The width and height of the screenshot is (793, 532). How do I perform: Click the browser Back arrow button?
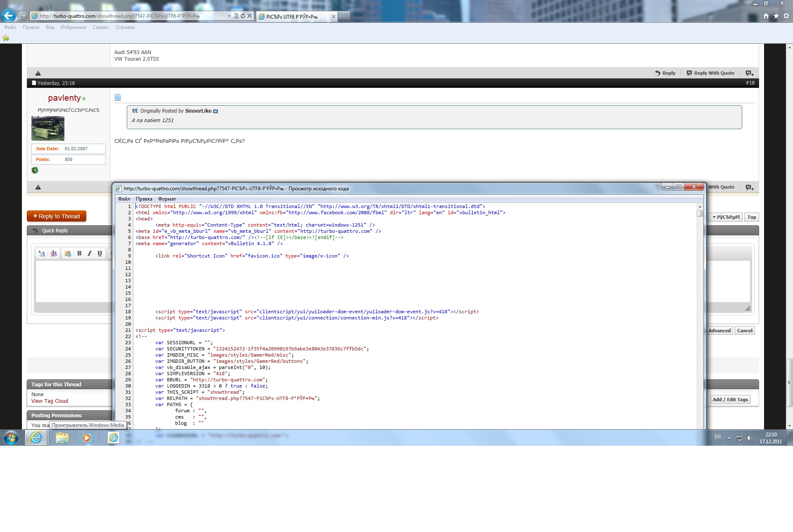pos(8,16)
